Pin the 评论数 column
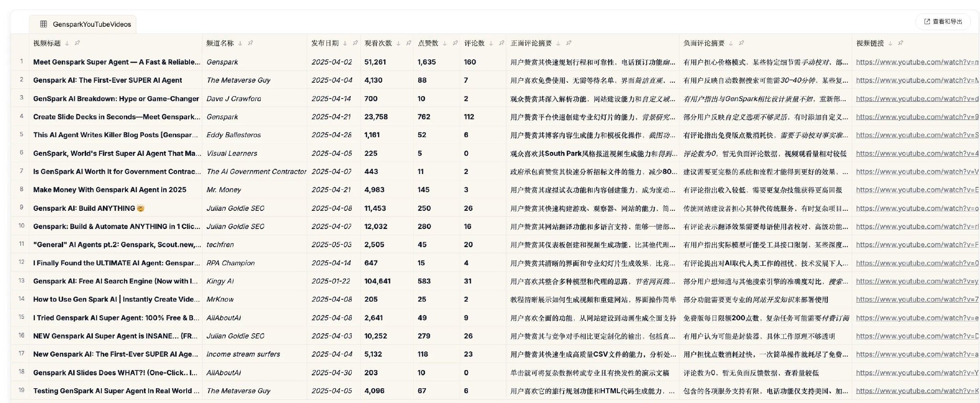 501,43
